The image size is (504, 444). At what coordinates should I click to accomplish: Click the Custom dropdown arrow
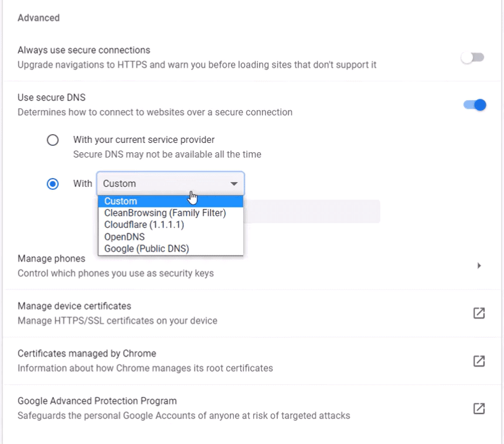click(x=234, y=184)
